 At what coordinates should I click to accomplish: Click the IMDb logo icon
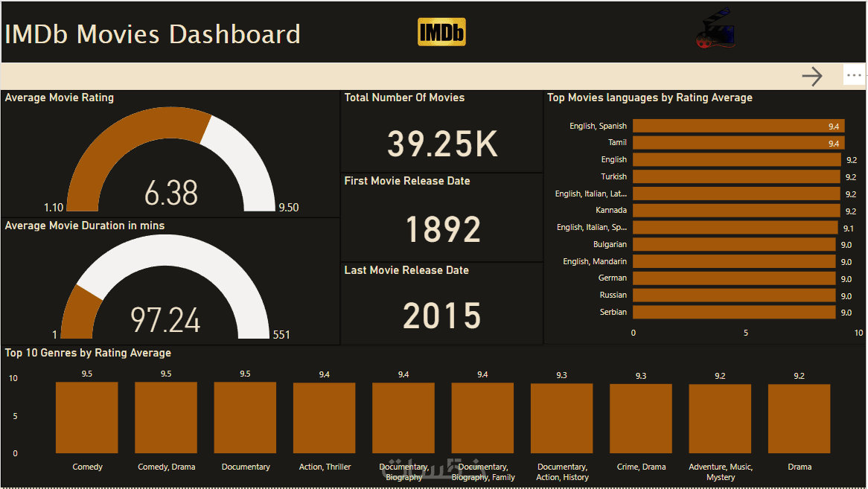tap(441, 32)
